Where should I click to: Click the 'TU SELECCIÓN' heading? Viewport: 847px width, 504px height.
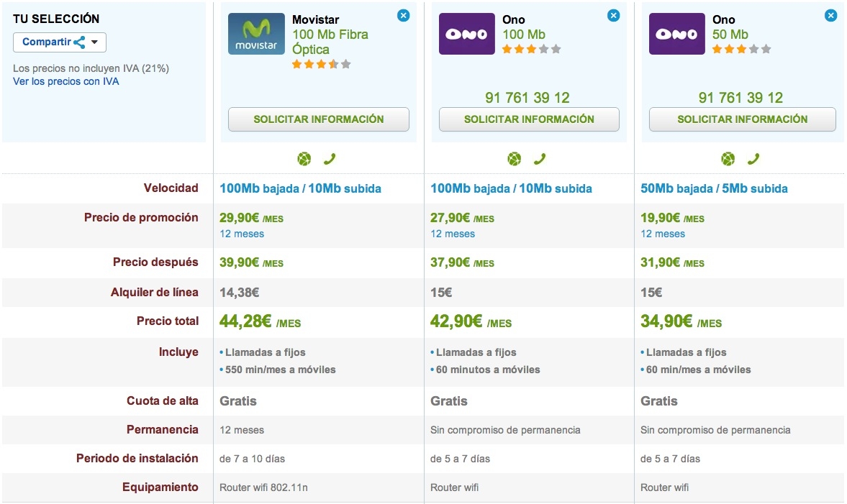coord(56,19)
